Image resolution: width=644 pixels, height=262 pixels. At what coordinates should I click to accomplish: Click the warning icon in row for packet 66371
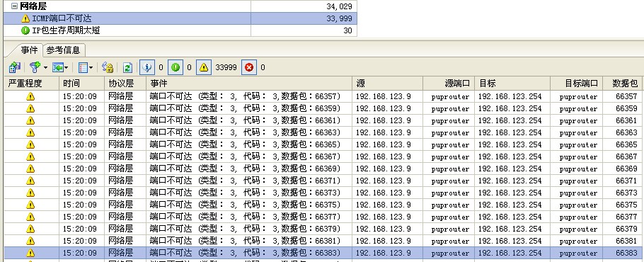(30, 181)
